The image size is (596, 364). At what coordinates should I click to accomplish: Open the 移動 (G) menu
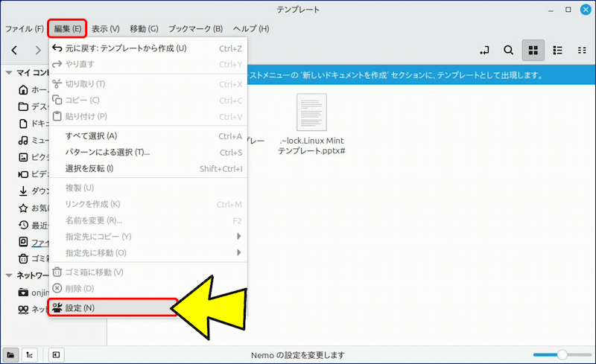click(x=144, y=29)
